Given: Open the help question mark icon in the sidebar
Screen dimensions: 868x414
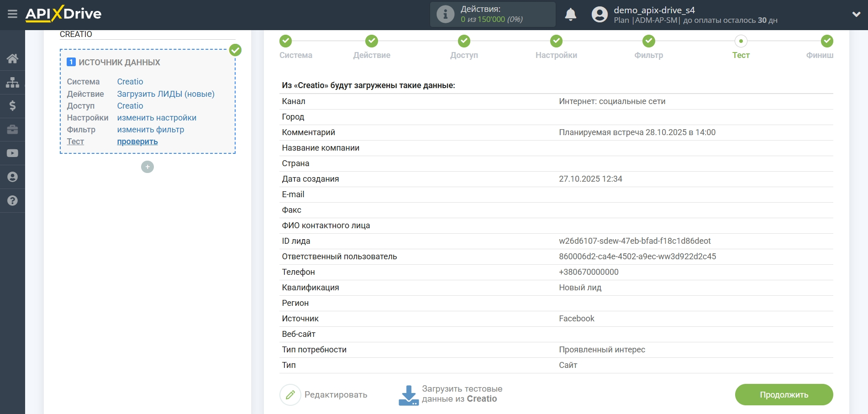Looking at the screenshot, I should [x=12, y=200].
